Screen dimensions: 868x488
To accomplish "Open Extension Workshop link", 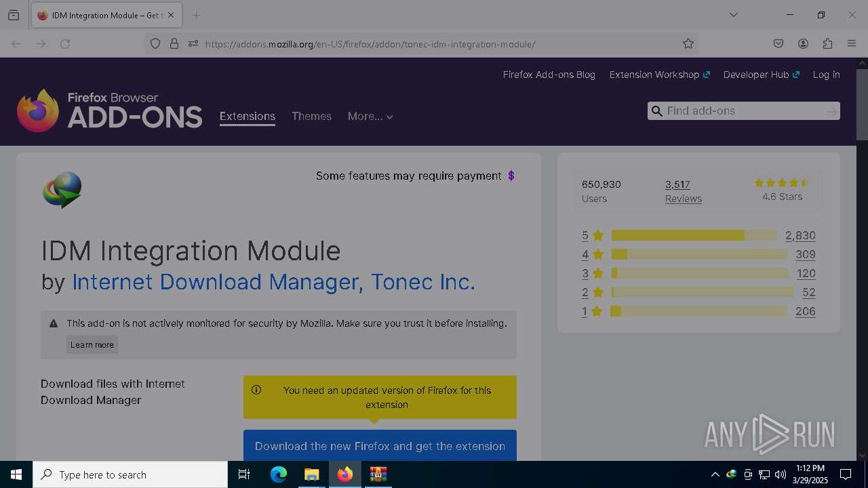I will pyautogui.click(x=659, y=75).
